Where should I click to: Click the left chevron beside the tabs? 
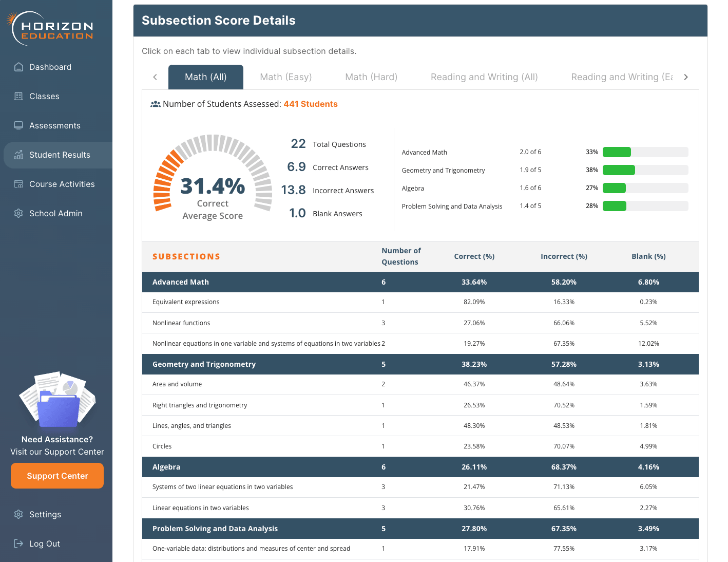155,77
